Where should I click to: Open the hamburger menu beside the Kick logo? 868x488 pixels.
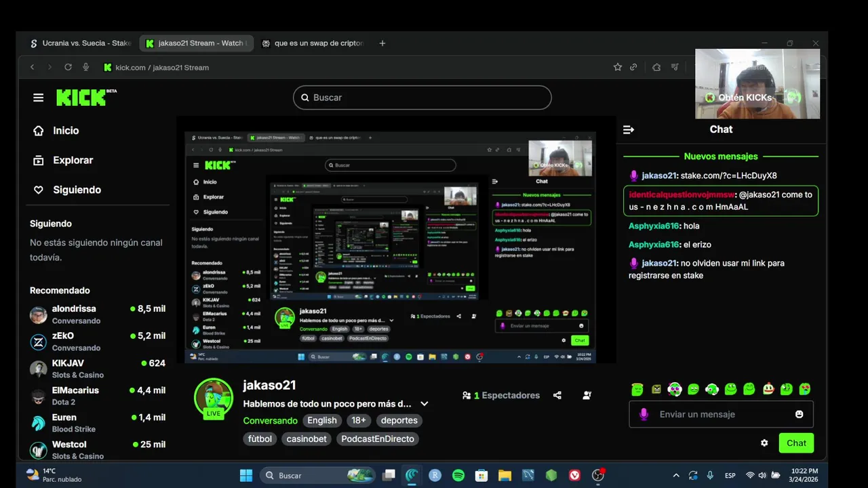[x=38, y=98]
